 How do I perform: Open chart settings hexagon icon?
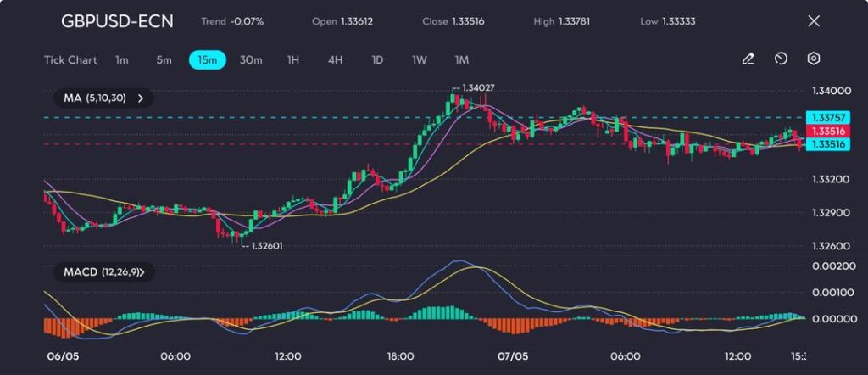pos(814,59)
